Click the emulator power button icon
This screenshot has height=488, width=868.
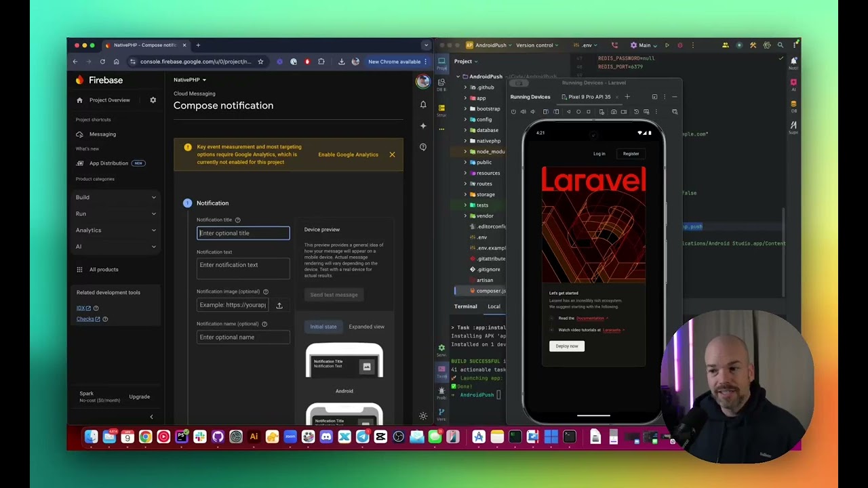pos(513,112)
